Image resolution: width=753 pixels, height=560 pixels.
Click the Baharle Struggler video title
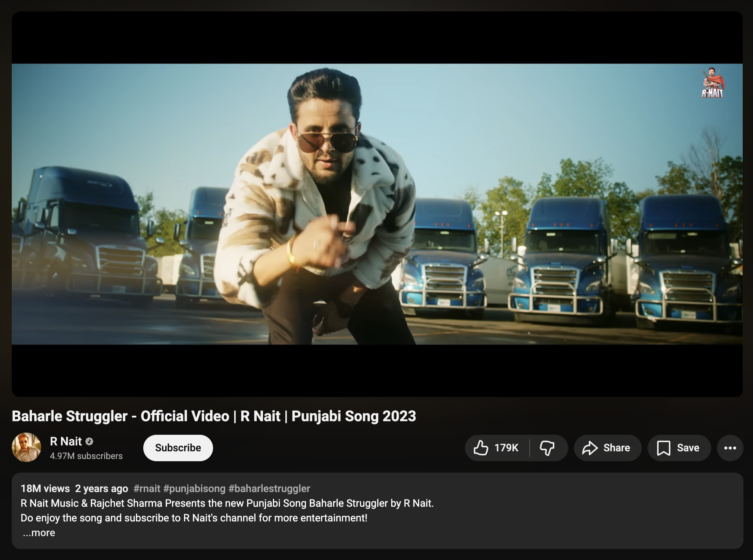(x=214, y=416)
